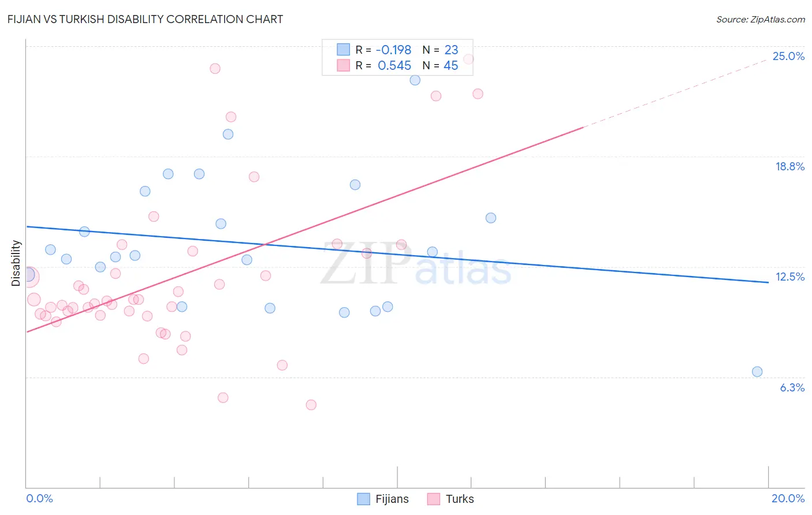Click the highest blue Fijian data point
812x515 pixels.
(x=415, y=80)
